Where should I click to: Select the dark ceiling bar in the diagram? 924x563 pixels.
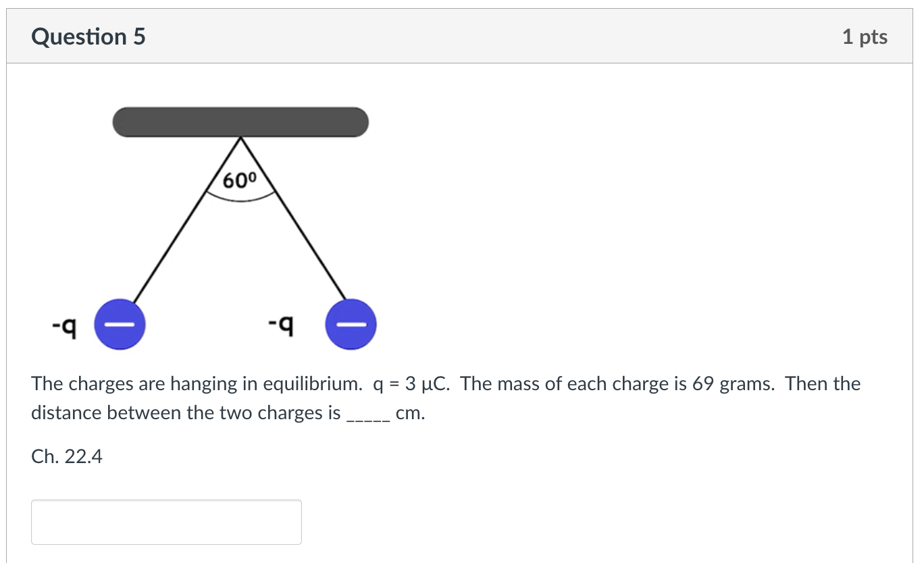tap(240, 122)
